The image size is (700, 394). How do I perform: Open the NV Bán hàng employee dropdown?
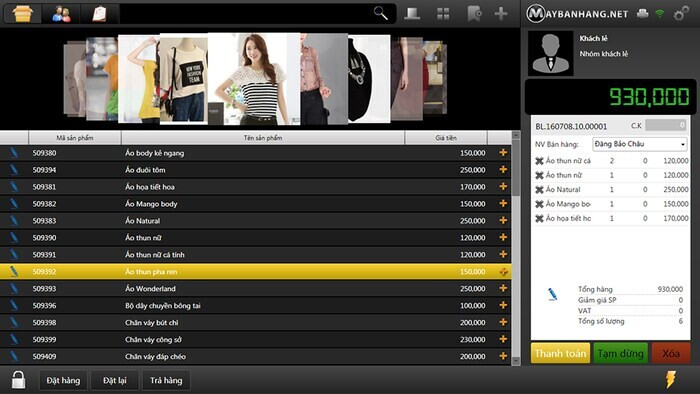(x=639, y=144)
